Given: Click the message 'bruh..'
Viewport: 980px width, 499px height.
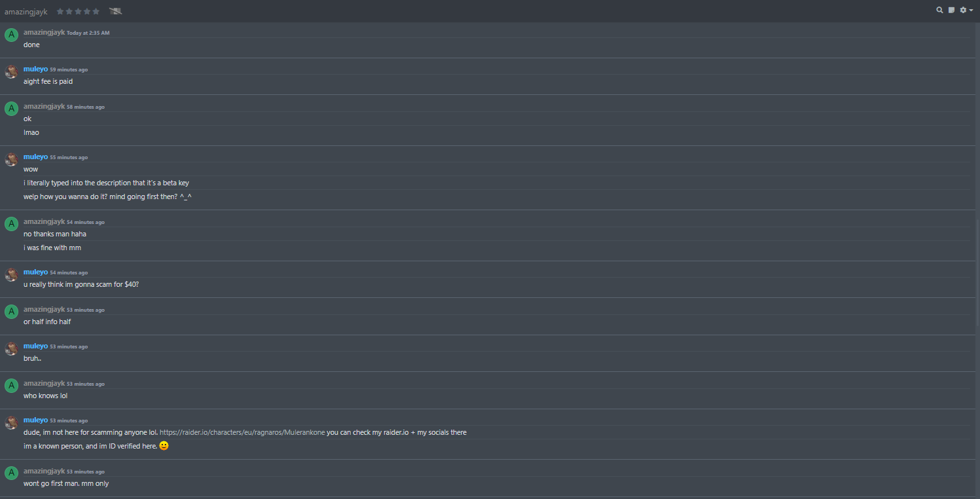Looking at the screenshot, I should click(x=33, y=358).
